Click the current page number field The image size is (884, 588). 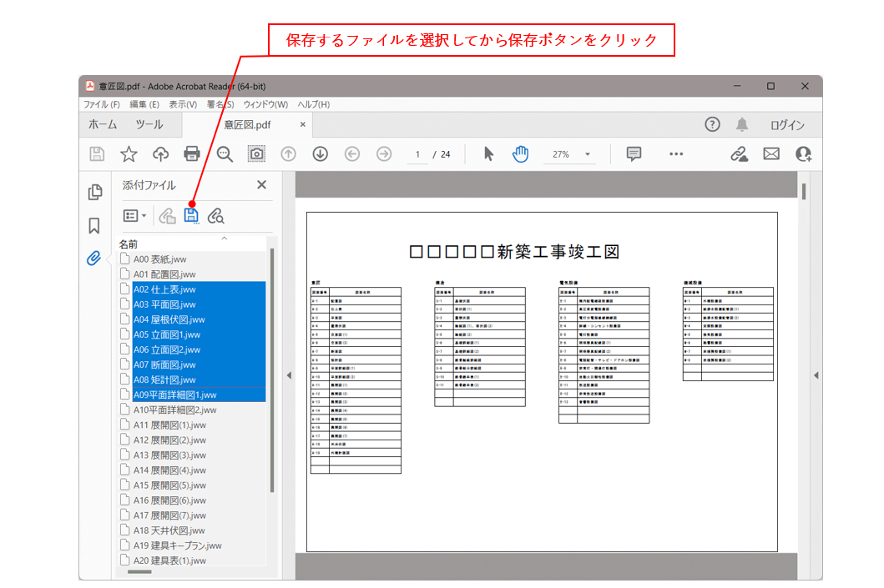point(417,154)
